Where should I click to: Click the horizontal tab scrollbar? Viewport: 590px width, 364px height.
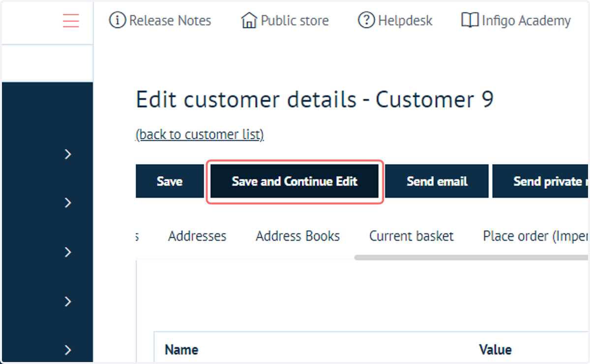(472, 257)
